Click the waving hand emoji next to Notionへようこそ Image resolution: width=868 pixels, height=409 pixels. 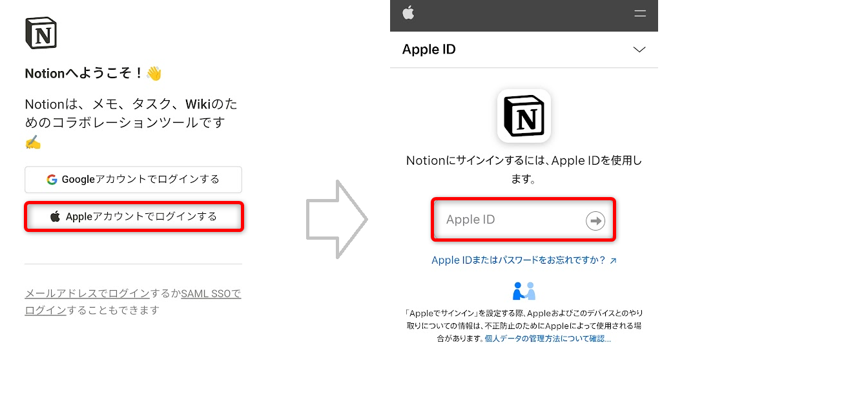(154, 74)
